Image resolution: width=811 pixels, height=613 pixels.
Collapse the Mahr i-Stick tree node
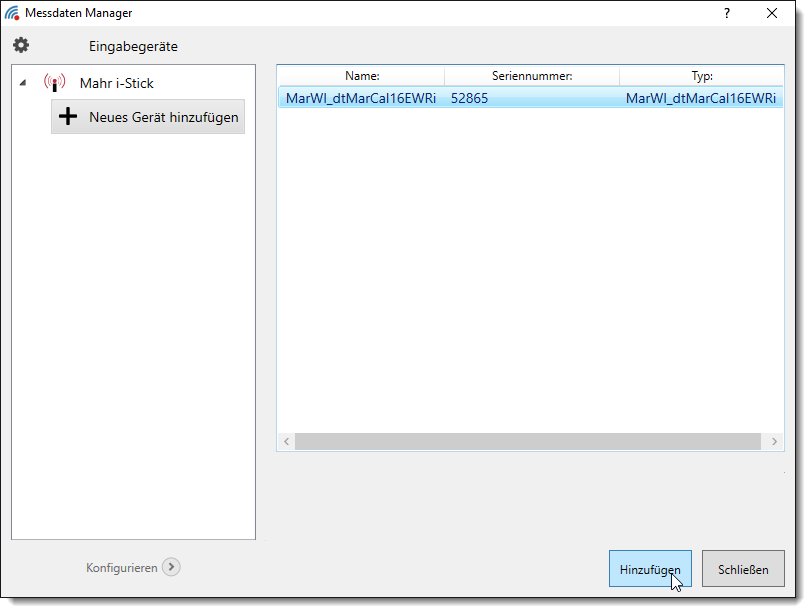pyautogui.click(x=23, y=83)
